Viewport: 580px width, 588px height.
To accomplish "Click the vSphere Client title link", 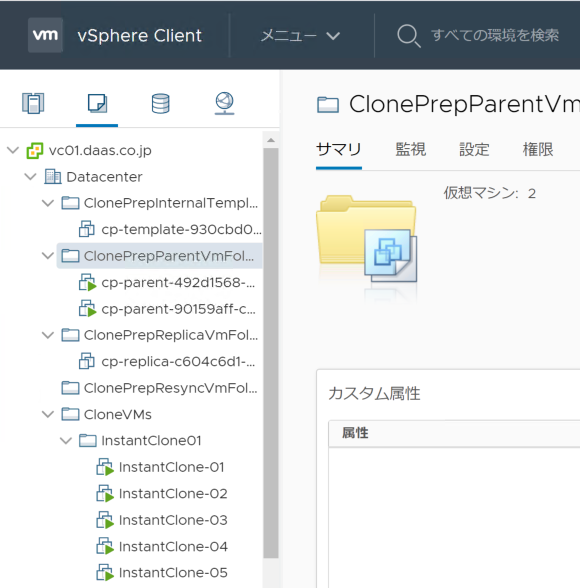I will (x=139, y=36).
